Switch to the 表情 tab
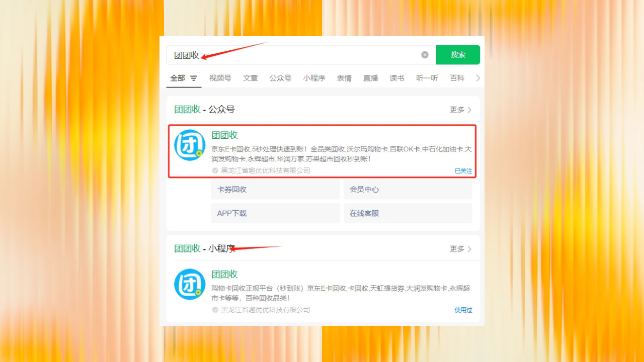Viewport: 644px width, 362px height. pos(344,78)
